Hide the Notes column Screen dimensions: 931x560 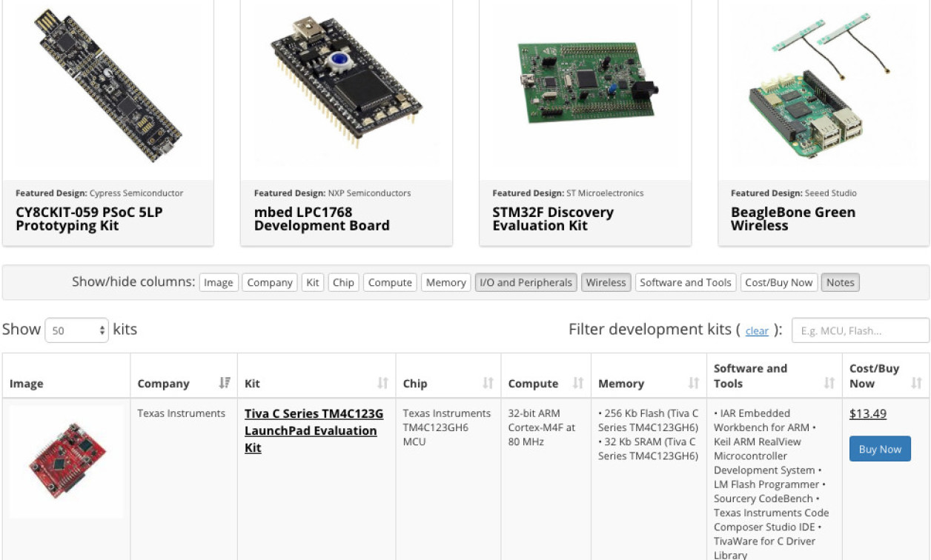click(840, 282)
